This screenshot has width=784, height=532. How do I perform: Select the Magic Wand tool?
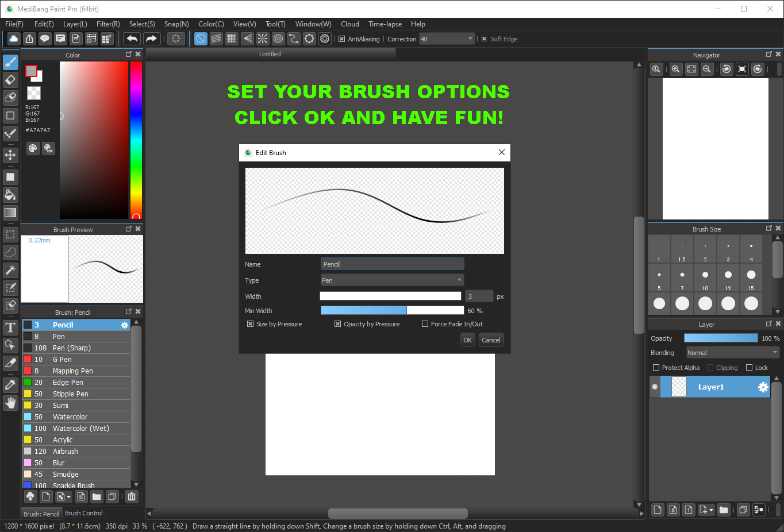click(x=10, y=270)
